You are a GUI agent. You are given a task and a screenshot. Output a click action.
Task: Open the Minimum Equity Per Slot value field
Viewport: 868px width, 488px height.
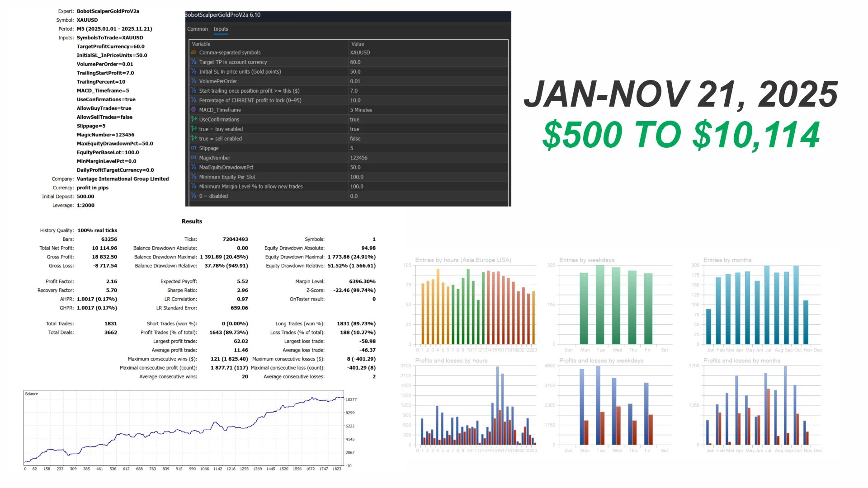pos(356,177)
